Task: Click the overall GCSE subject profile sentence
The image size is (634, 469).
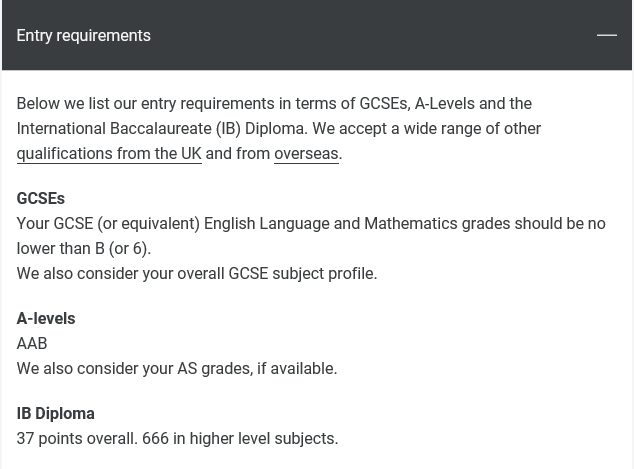Action: tap(197, 274)
